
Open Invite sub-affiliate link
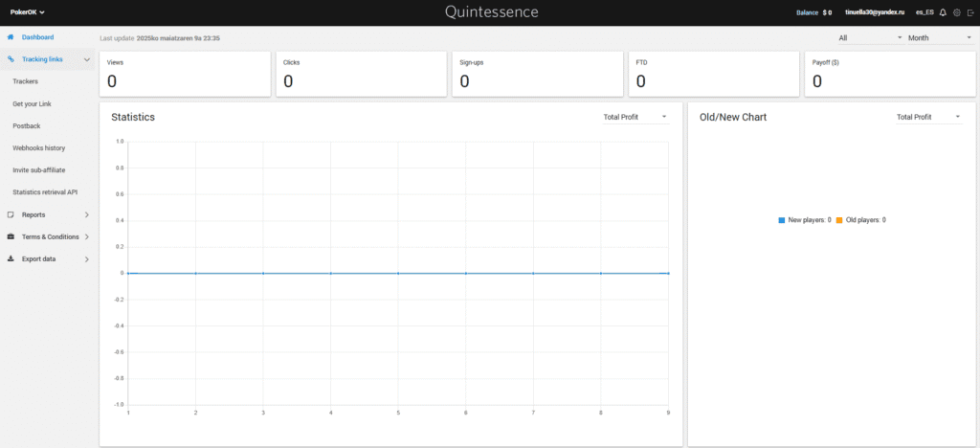click(42, 170)
